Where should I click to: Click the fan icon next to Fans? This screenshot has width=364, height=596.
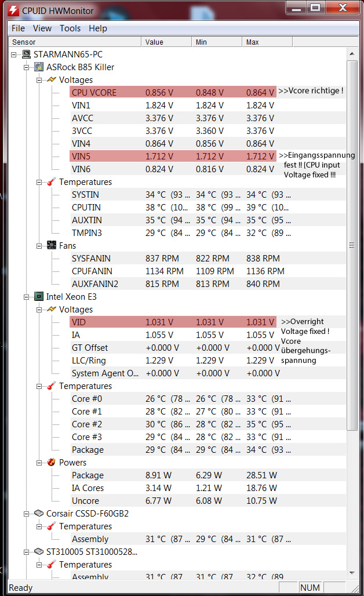click(x=51, y=245)
